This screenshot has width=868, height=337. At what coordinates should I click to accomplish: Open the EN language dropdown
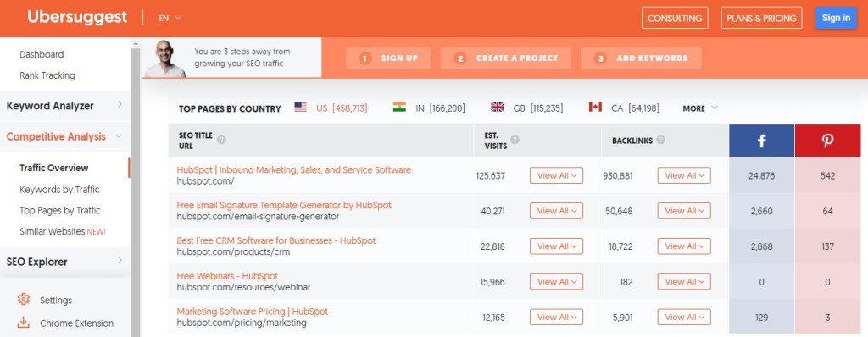tap(170, 18)
